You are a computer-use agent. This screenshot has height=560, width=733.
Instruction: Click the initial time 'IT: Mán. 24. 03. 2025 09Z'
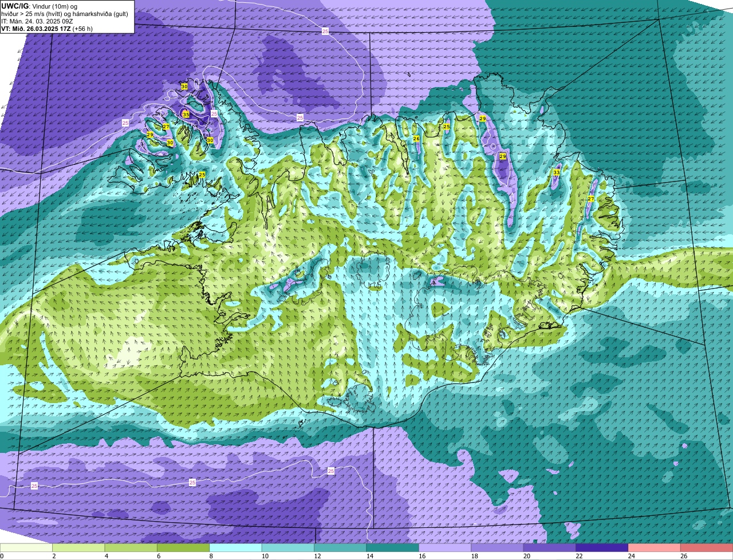(x=37, y=21)
